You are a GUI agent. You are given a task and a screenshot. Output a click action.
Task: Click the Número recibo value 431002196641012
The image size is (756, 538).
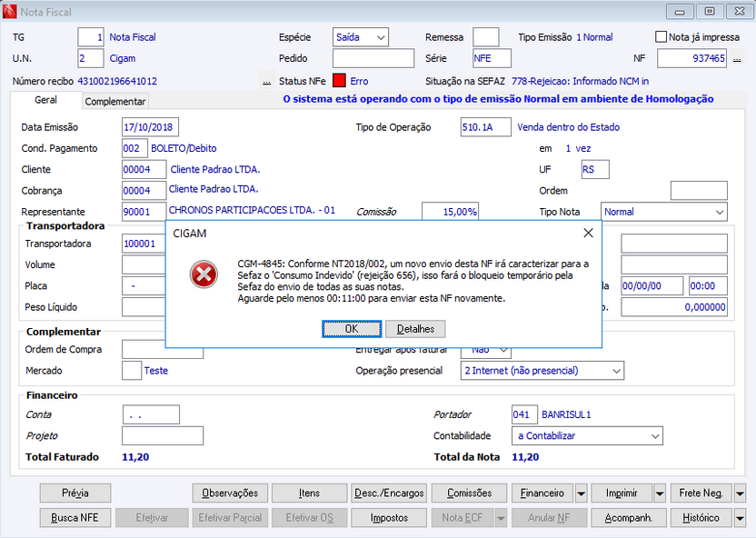tap(117, 81)
